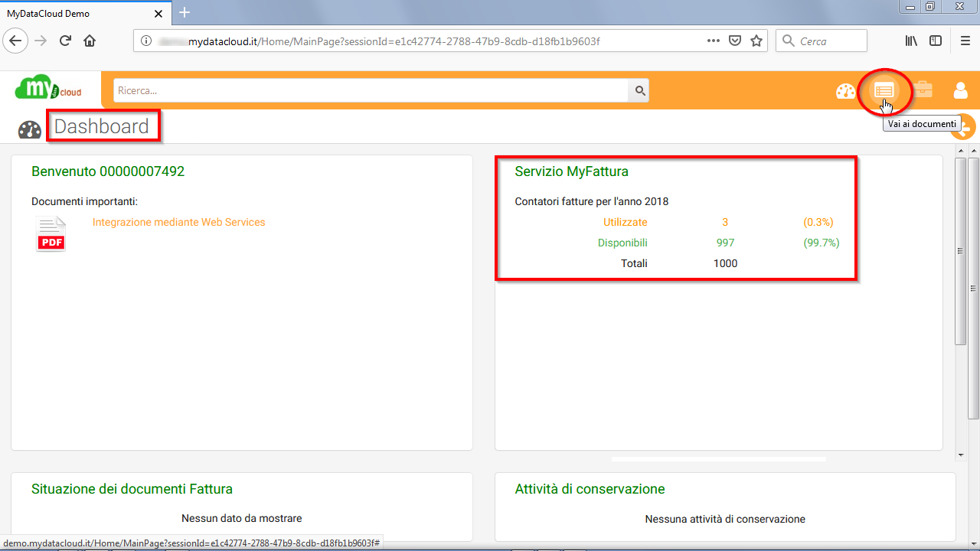Toggle the sidebar view icon
The width and height of the screenshot is (980, 551).
coord(936,41)
